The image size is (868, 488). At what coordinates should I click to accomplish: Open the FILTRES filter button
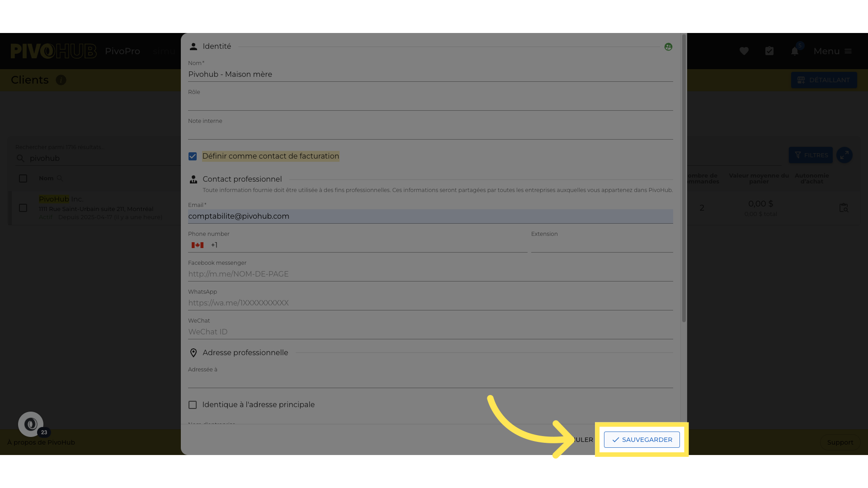pos(811,155)
